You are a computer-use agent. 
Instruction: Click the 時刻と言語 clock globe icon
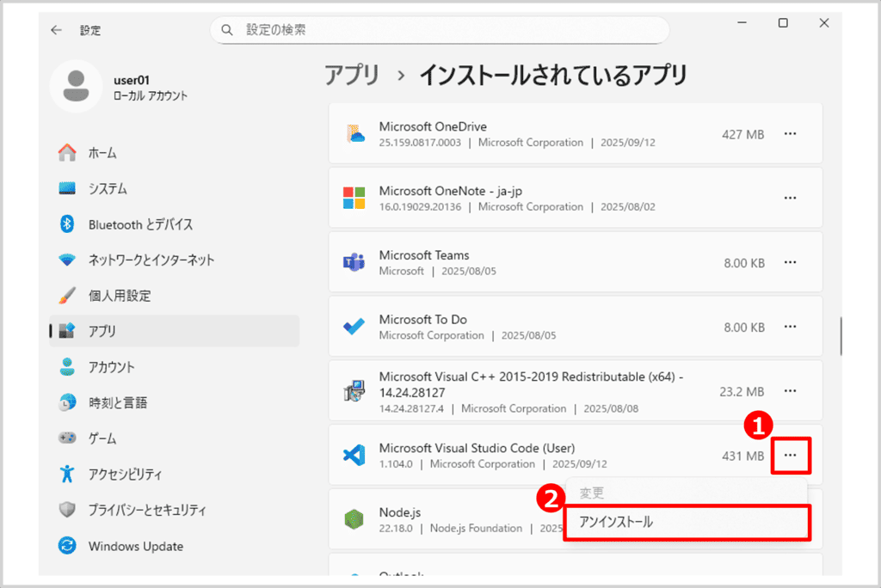coord(67,402)
